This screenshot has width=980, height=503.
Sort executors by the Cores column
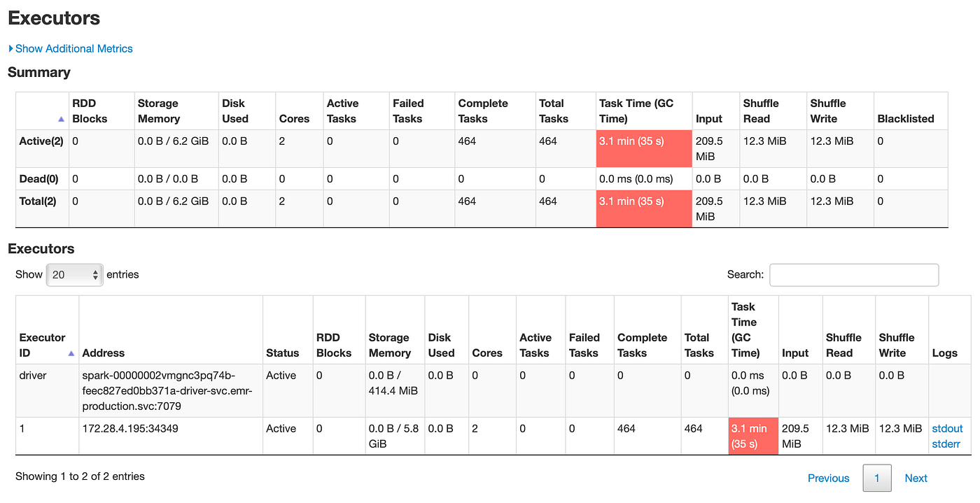click(486, 353)
